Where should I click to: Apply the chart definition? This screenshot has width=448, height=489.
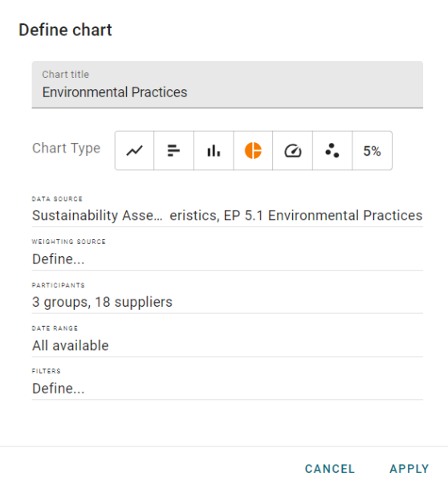point(409,469)
